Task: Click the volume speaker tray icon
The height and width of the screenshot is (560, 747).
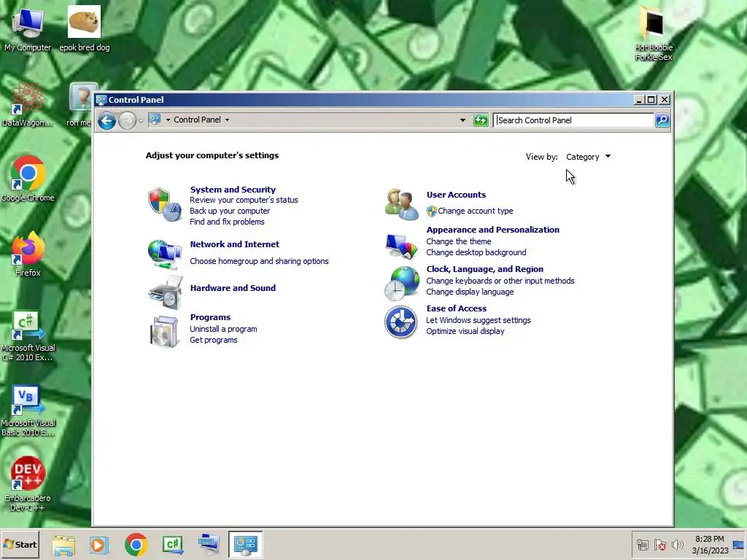Action: pos(677,544)
